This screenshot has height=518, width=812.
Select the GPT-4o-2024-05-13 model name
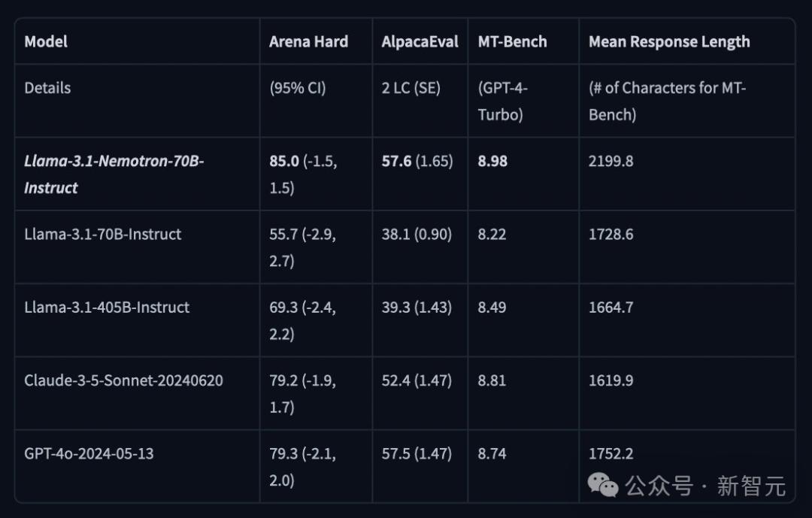(x=89, y=453)
